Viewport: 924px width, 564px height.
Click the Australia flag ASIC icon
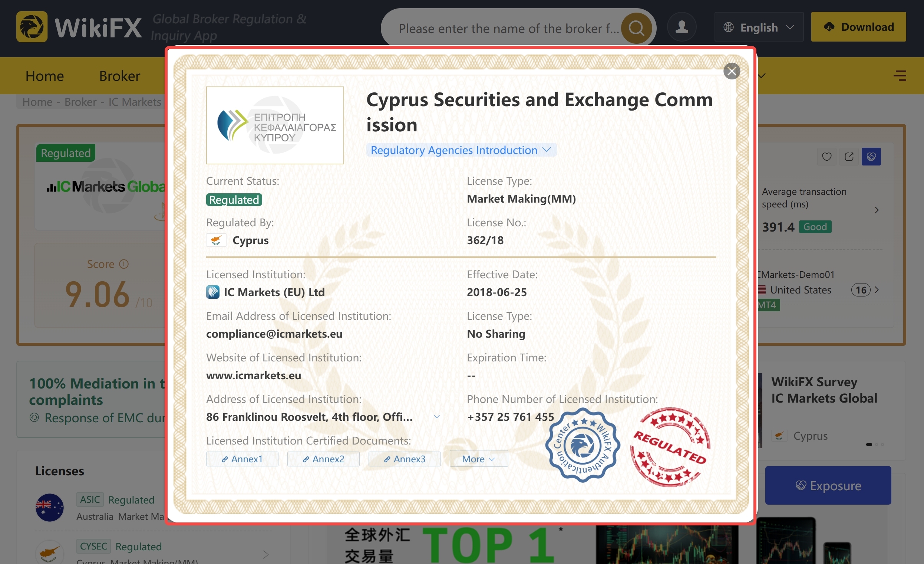point(50,507)
